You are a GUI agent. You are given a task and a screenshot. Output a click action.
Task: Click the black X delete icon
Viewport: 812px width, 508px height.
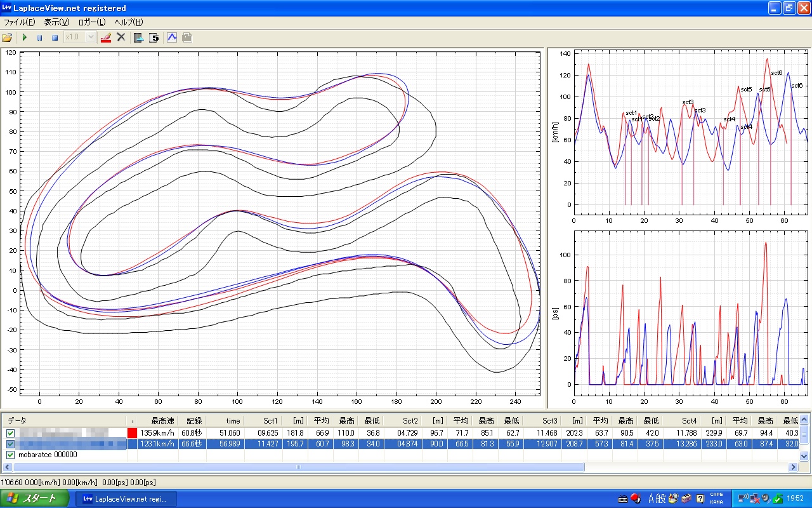point(121,37)
